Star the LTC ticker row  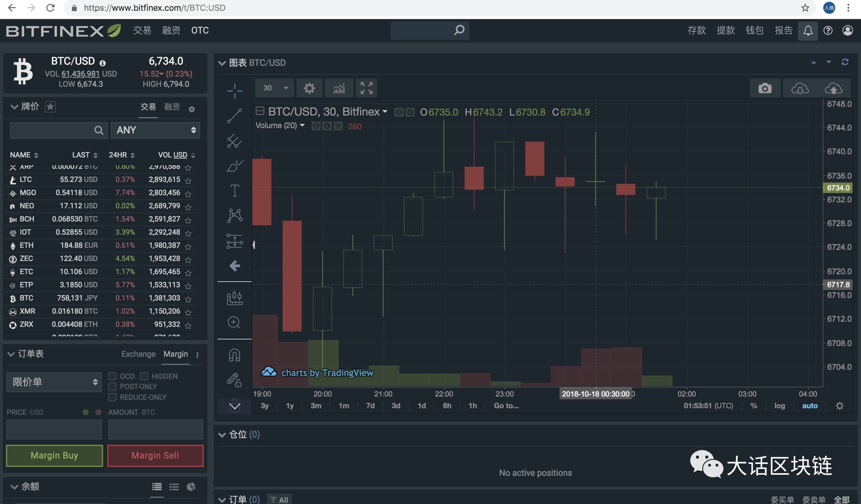(x=188, y=180)
